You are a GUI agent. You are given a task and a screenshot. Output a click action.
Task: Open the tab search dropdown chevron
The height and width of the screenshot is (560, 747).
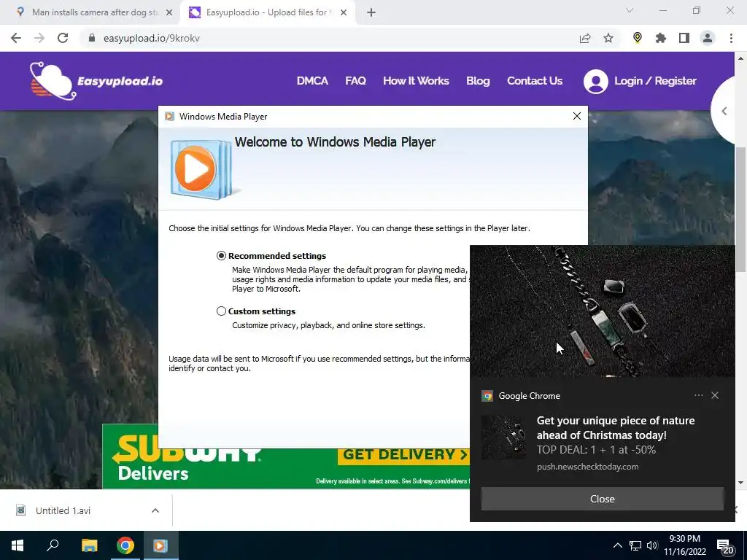[x=630, y=10]
